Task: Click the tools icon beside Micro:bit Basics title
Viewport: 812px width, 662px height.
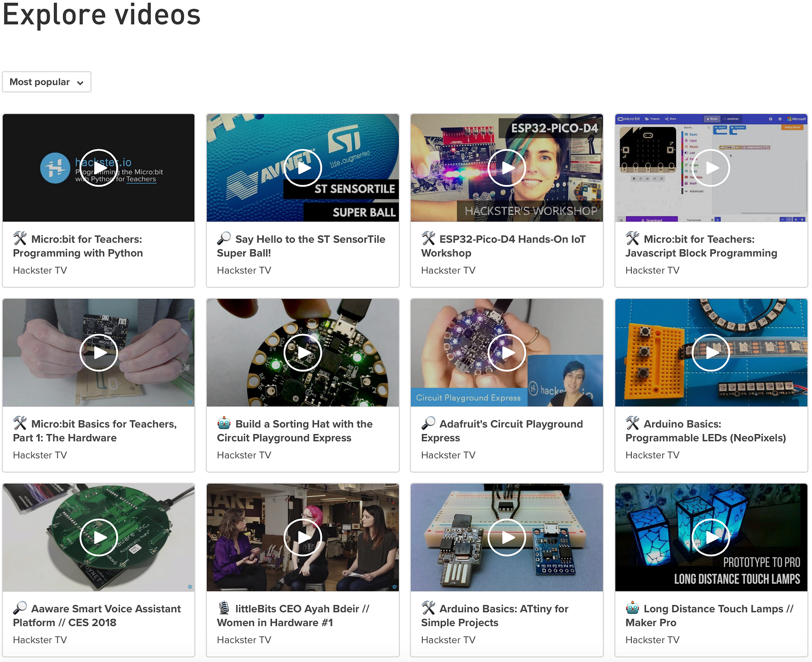Action: click(20, 423)
